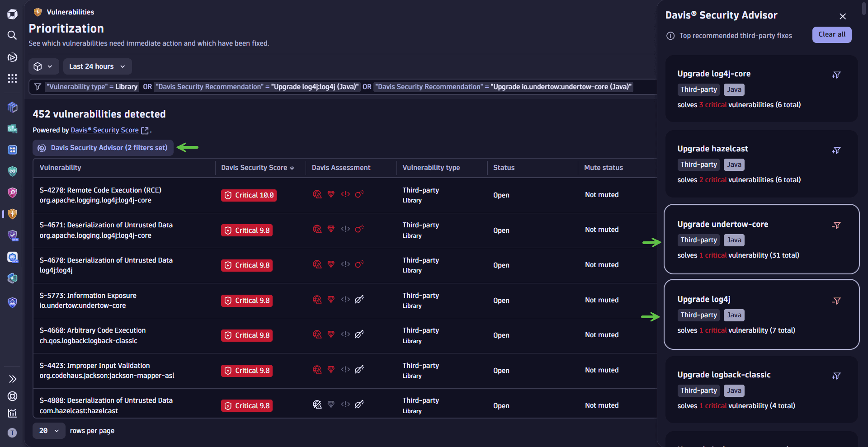This screenshot has height=447, width=868.
Task: Select the Upgrade hazelcast recommendation card title
Action: point(712,149)
